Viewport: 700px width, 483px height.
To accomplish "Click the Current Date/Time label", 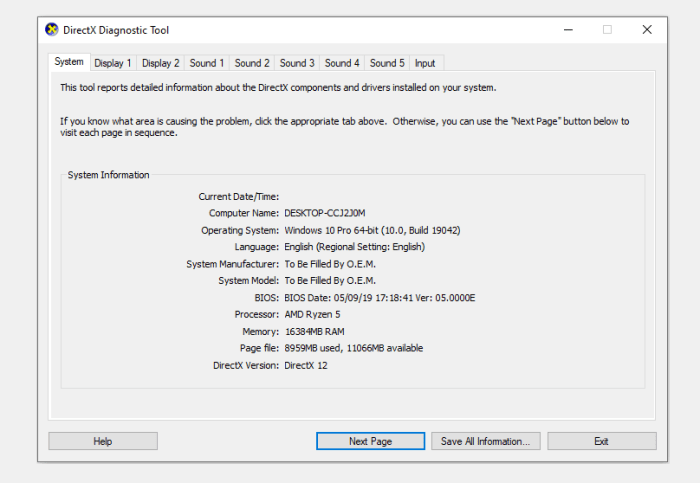I will (x=239, y=197).
